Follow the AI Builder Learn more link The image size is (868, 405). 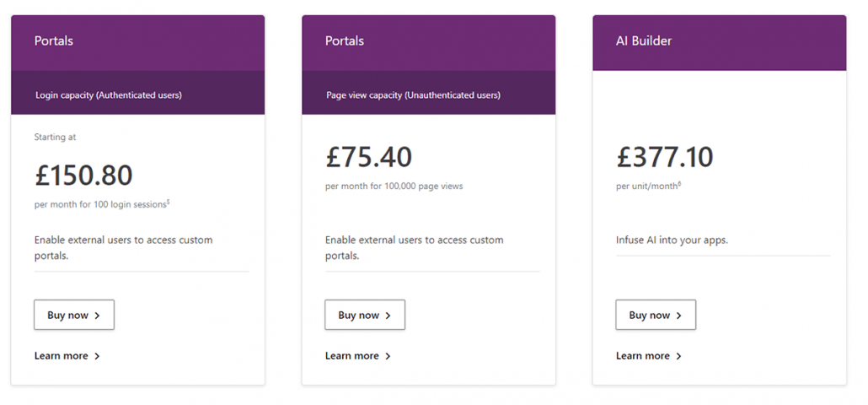pos(643,356)
